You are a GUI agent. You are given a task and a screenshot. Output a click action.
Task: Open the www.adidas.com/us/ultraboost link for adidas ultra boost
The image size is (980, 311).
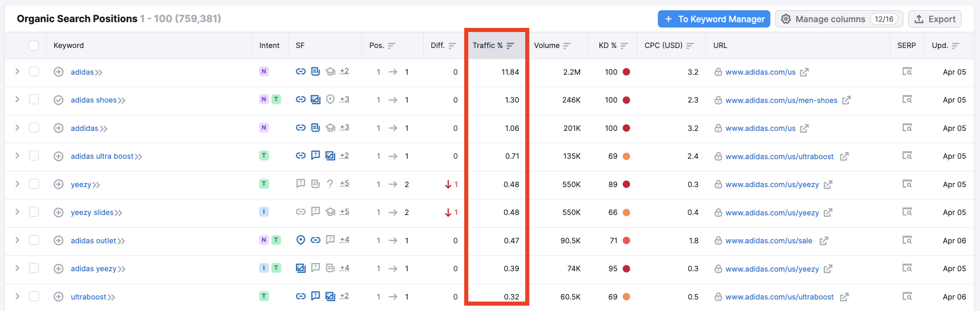779,156
